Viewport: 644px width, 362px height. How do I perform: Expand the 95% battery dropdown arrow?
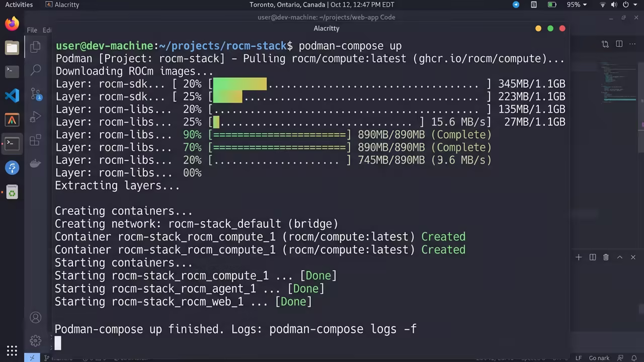(x=585, y=5)
